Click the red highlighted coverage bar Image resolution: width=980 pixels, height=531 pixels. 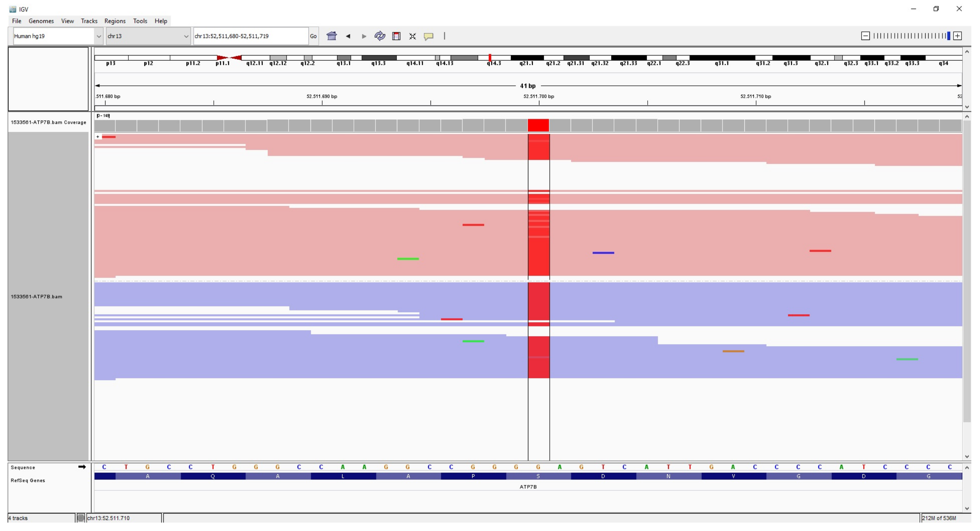pyautogui.click(x=538, y=125)
